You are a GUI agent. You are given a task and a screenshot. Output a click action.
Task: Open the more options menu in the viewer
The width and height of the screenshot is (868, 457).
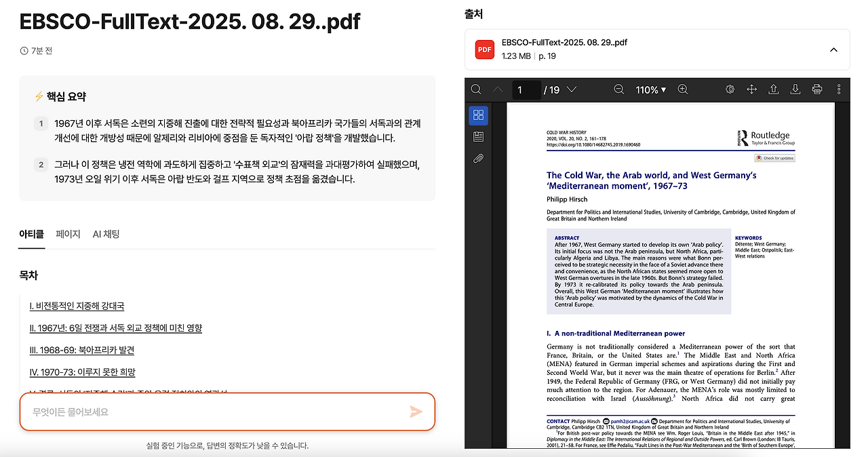840,89
